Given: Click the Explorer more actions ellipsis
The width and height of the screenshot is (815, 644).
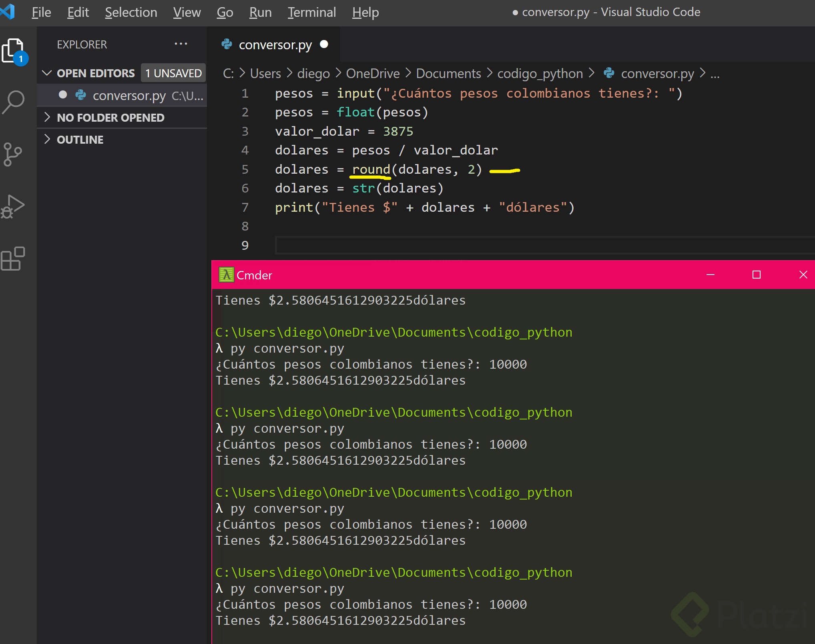Looking at the screenshot, I should 181,44.
